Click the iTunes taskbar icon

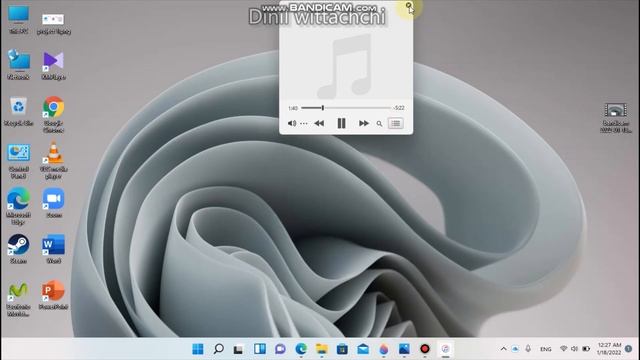[x=445, y=349]
